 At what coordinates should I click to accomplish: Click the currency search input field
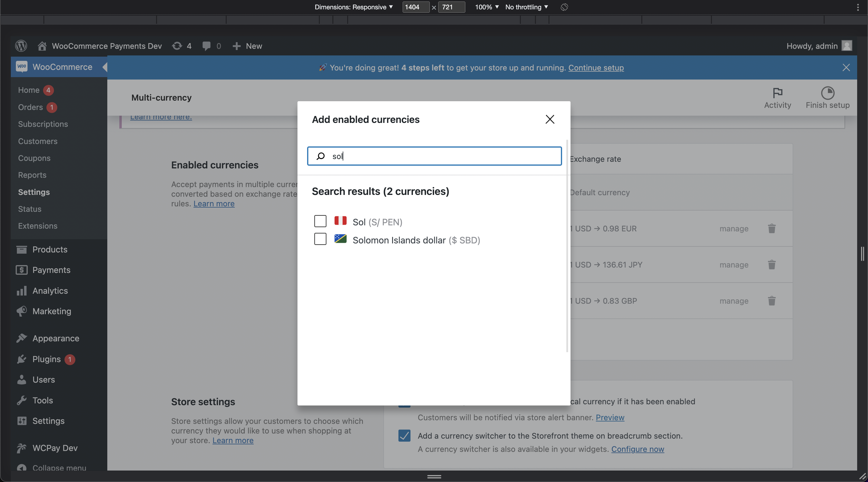click(434, 156)
